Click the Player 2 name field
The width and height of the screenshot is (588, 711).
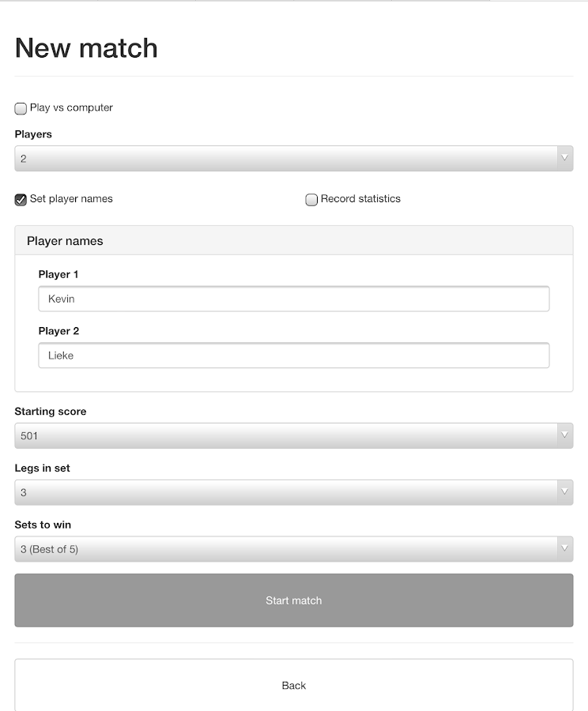pyautogui.click(x=293, y=355)
